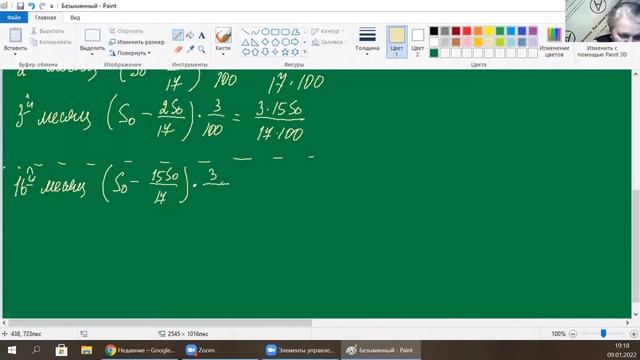Screen dimensions: 640x360
Task: Click the Save icon in title bar
Action: [x=20, y=6]
